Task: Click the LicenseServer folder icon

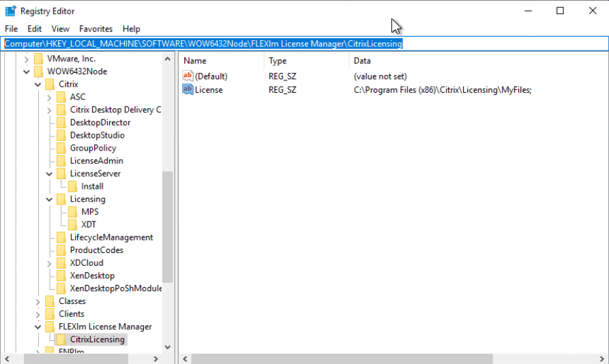Action: (61, 174)
